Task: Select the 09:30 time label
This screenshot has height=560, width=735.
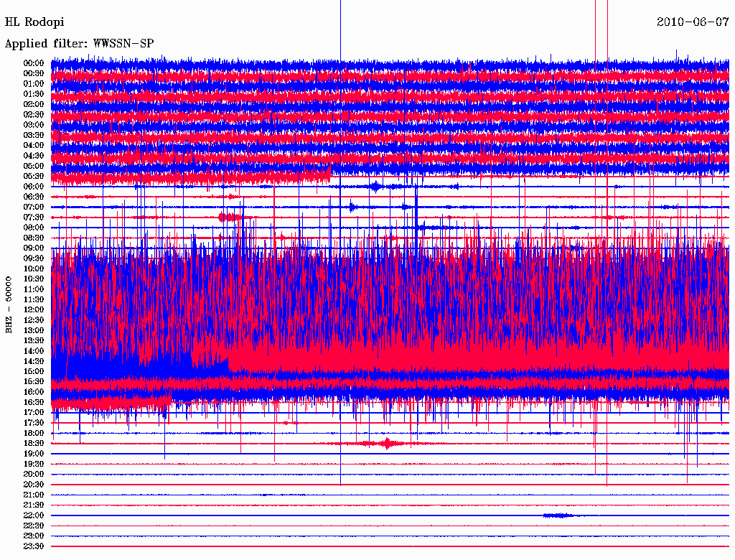Action: pyautogui.click(x=34, y=258)
